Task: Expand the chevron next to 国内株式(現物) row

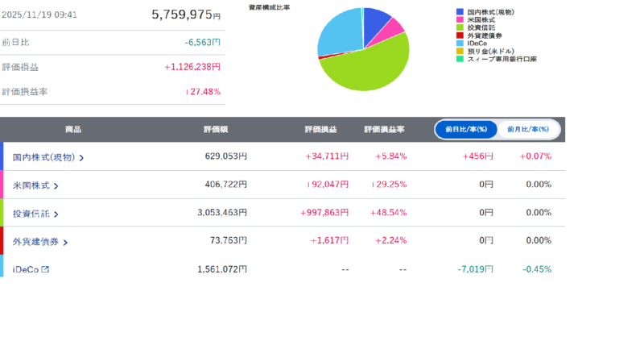Action: point(81,158)
